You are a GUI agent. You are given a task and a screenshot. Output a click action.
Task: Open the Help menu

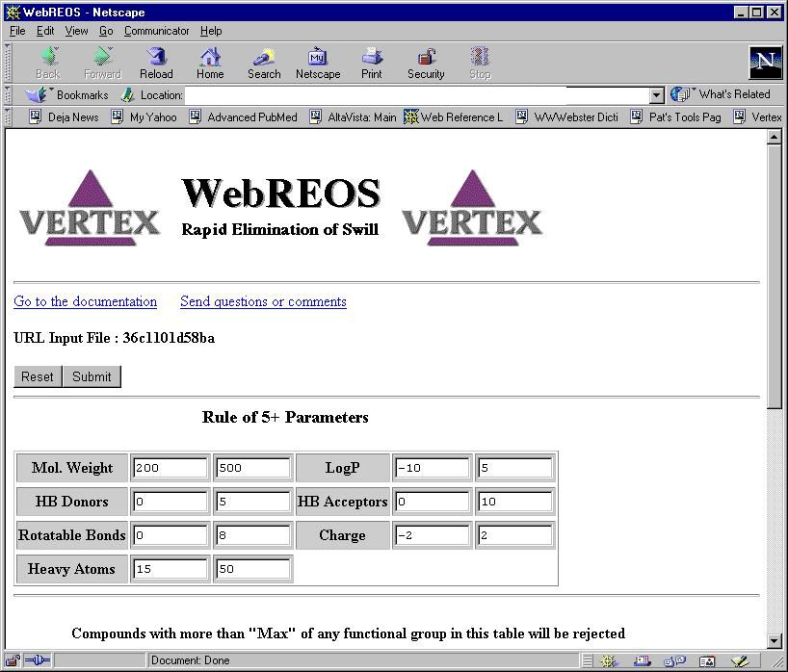pos(211,31)
